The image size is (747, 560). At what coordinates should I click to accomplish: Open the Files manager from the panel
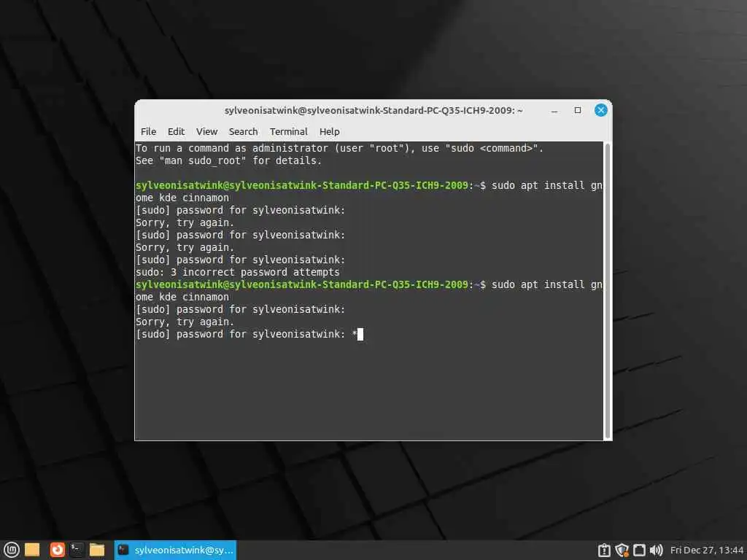(97, 550)
